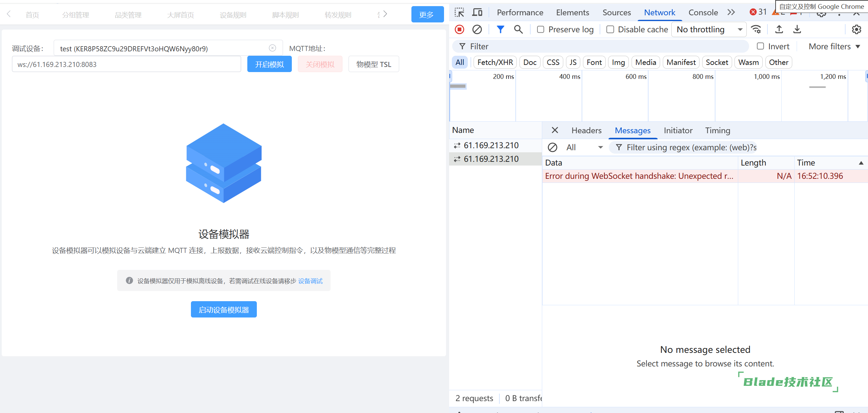Toggle device toolbar icon
868x413 pixels.
(x=477, y=13)
